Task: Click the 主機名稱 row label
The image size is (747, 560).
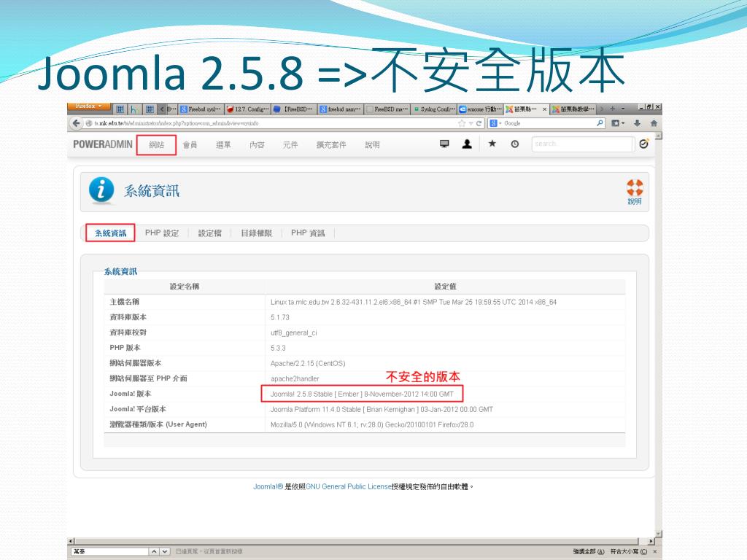Action: [124, 302]
